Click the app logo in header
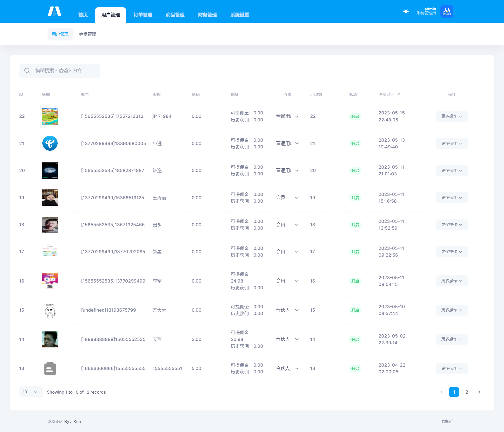504x432 pixels. pyautogui.click(x=55, y=12)
